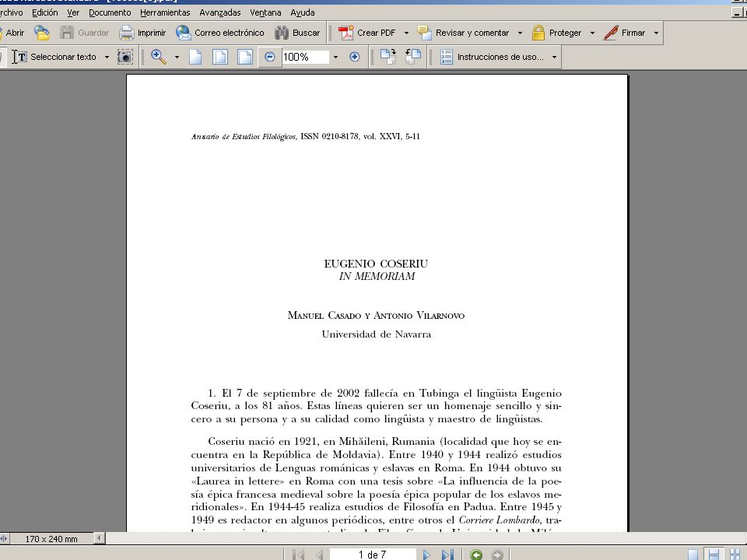Viewport: 747px width, 560px height.
Task: Switch to facing pages layout
Action: click(735, 555)
